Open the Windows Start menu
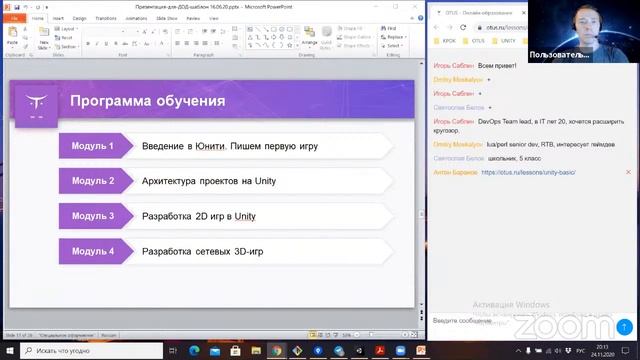 tap(10, 351)
